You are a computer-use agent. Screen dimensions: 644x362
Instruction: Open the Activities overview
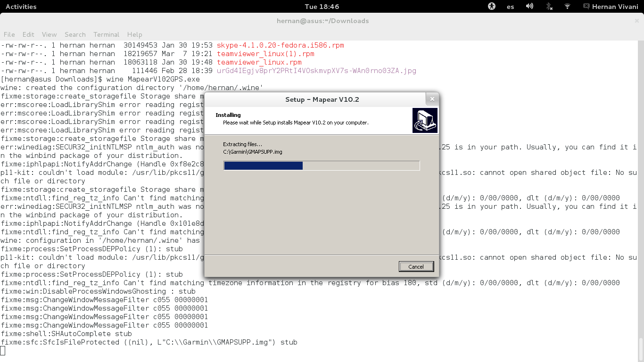(x=21, y=7)
